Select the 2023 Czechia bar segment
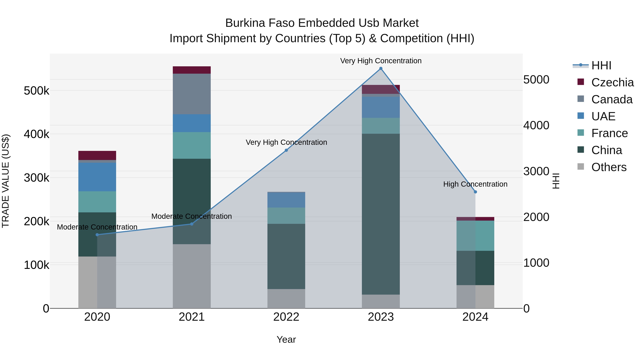644x362 pixels. tap(381, 89)
